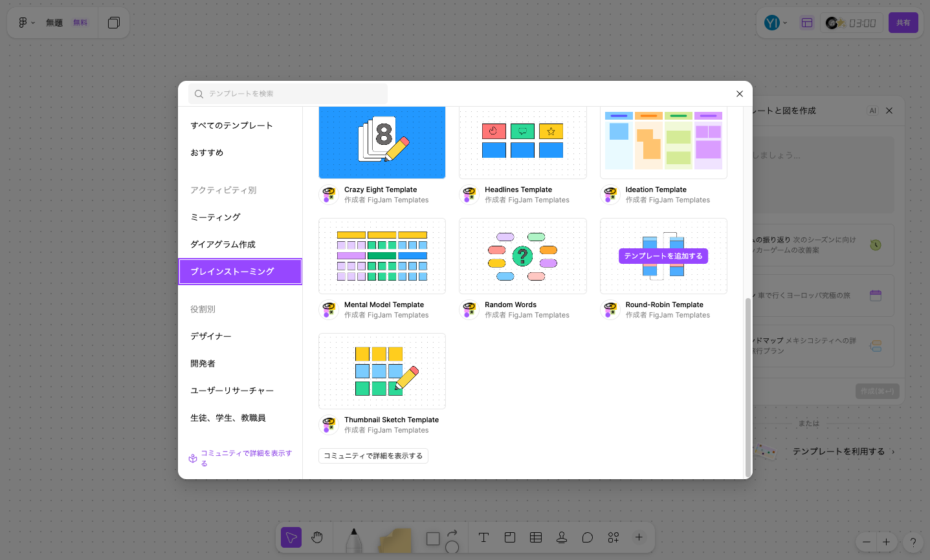Click the template search field
This screenshot has width=930, height=560.
click(287, 93)
